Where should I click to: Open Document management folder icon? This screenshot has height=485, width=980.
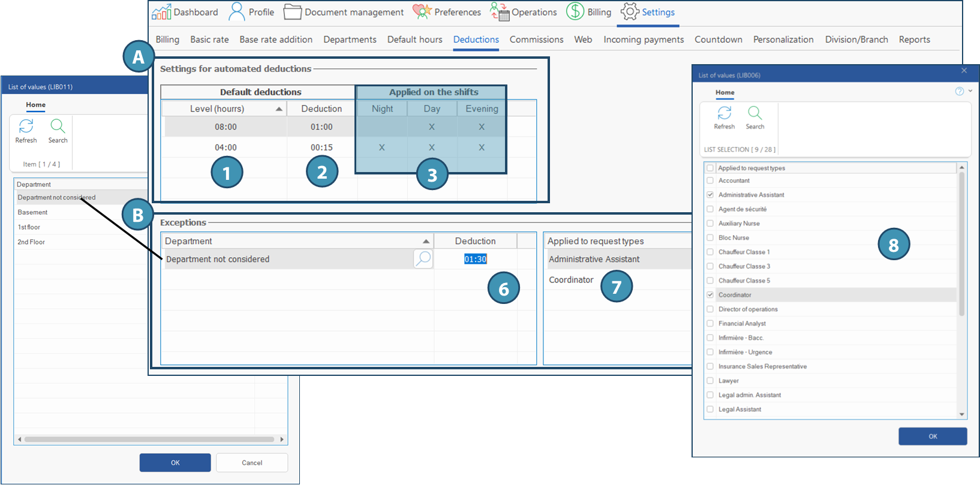coord(292,12)
